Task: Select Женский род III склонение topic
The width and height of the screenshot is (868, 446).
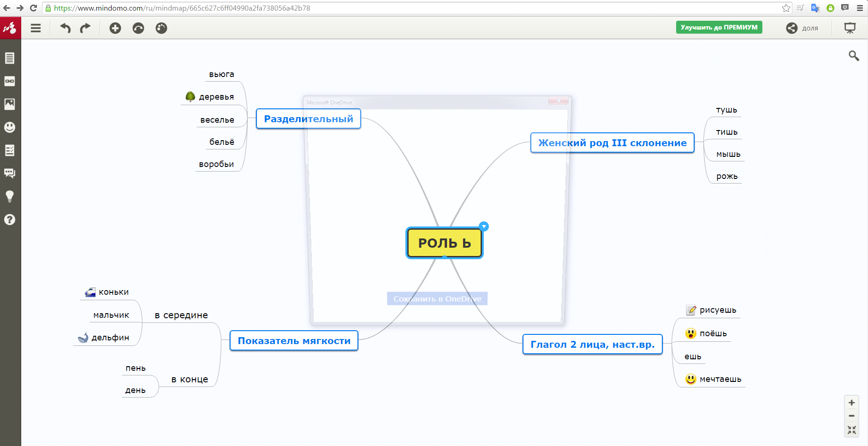Action: point(612,143)
